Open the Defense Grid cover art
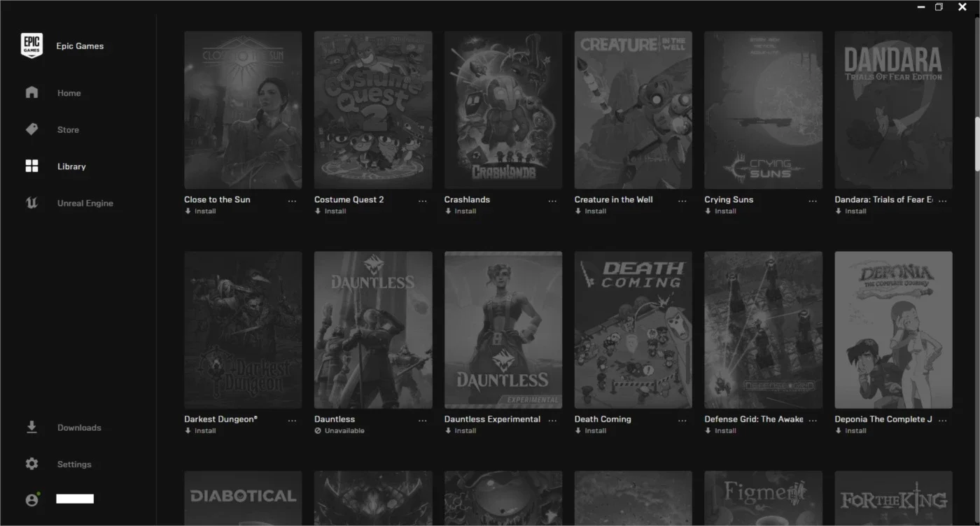The width and height of the screenshot is (980, 526). (764, 330)
